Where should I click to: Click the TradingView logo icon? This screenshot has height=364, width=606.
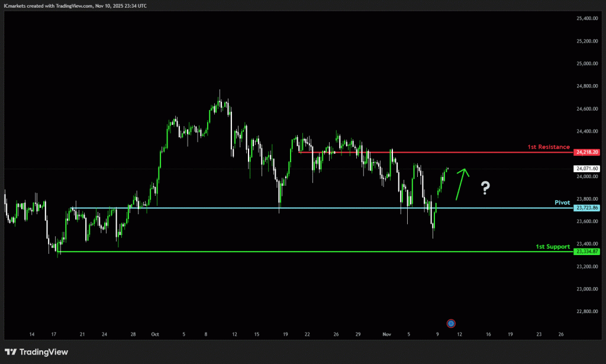point(11,352)
